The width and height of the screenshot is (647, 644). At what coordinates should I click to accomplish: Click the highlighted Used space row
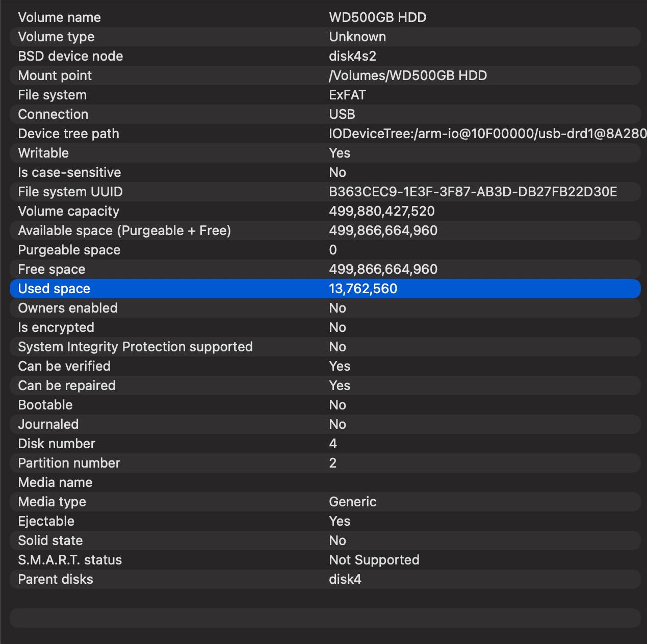(325, 289)
